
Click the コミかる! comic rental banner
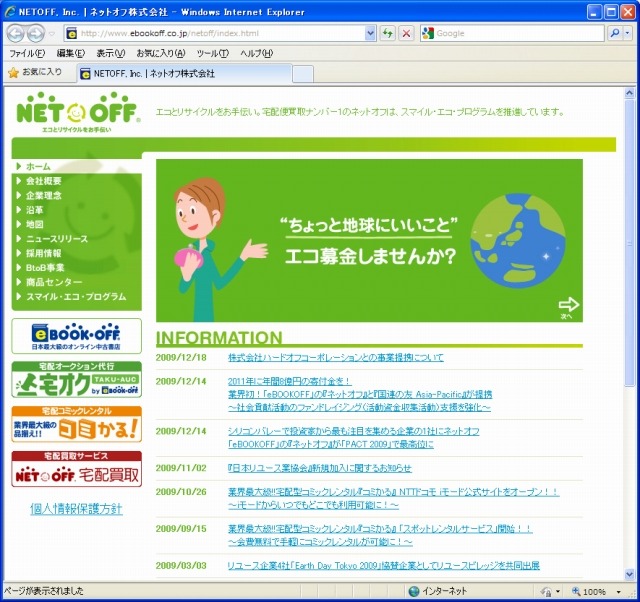[x=77, y=424]
